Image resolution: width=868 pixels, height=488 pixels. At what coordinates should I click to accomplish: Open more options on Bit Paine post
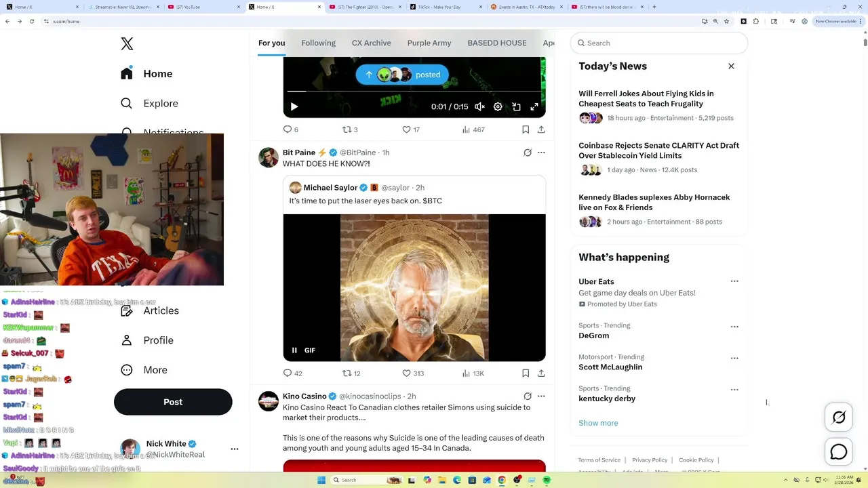click(x=541, y=152)
